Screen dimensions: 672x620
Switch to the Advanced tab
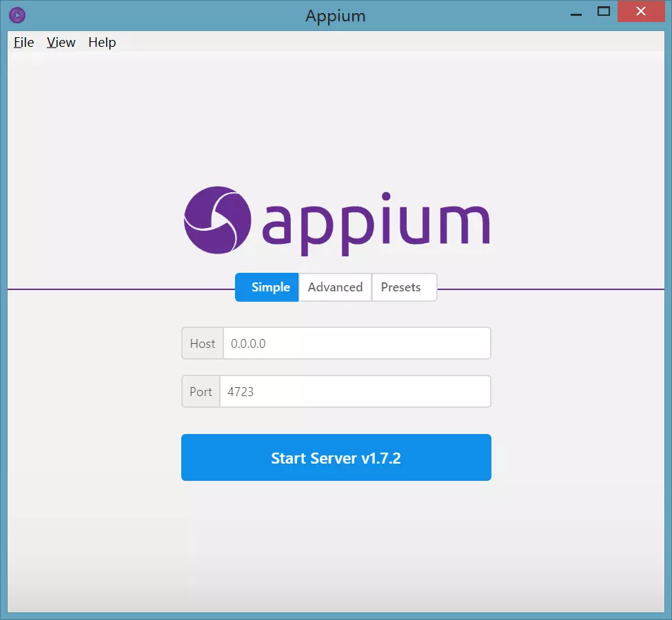click(x=335, y=287)
